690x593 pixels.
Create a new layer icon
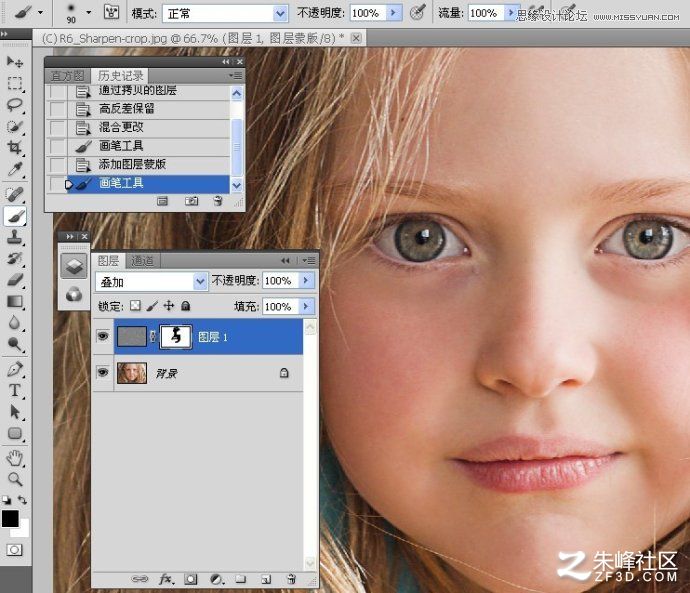pyautogui.click(x=266, y=579)
